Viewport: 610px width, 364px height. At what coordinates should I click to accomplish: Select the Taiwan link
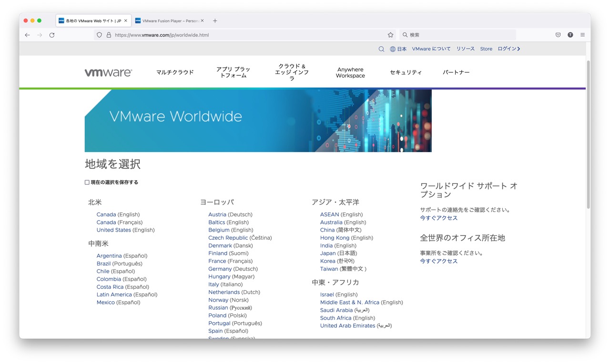pyautogui.click(x=329, y=269)
